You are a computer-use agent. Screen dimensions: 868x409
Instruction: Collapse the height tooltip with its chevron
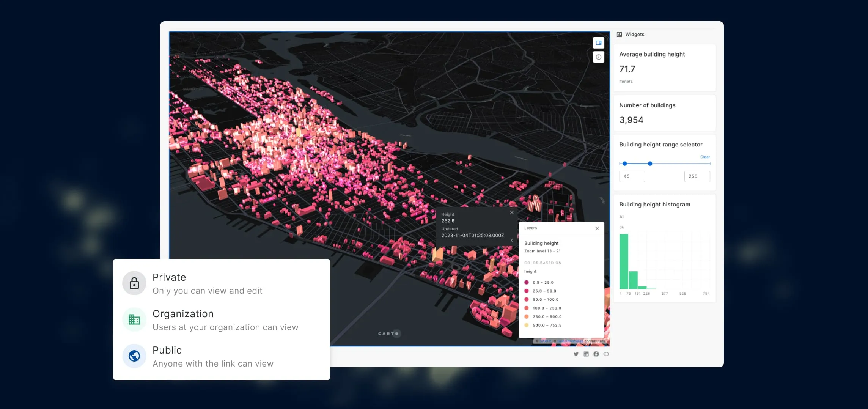click(x=512, y=240)
